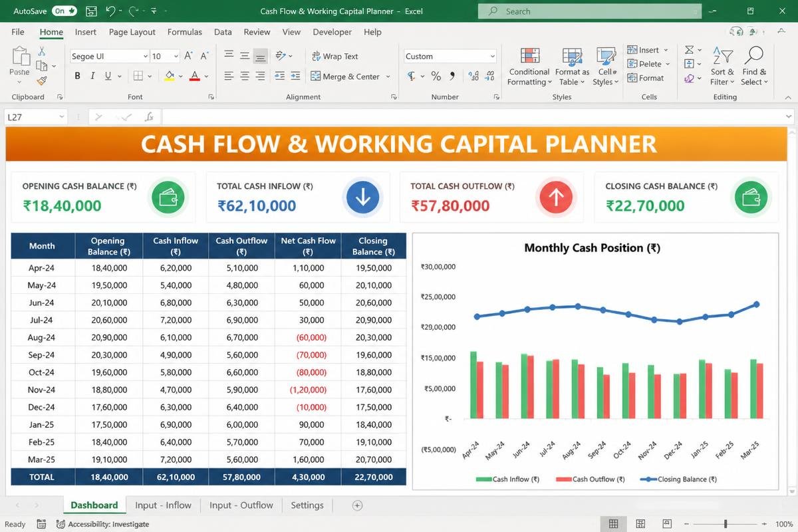This screenshot has height=532, width=798.
Task: Click the Format Painter brush icon
Action: click(41, 80)
